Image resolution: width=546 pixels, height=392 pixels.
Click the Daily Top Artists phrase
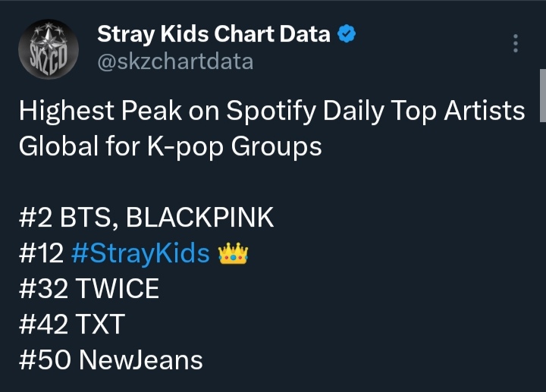click(424, 111)
